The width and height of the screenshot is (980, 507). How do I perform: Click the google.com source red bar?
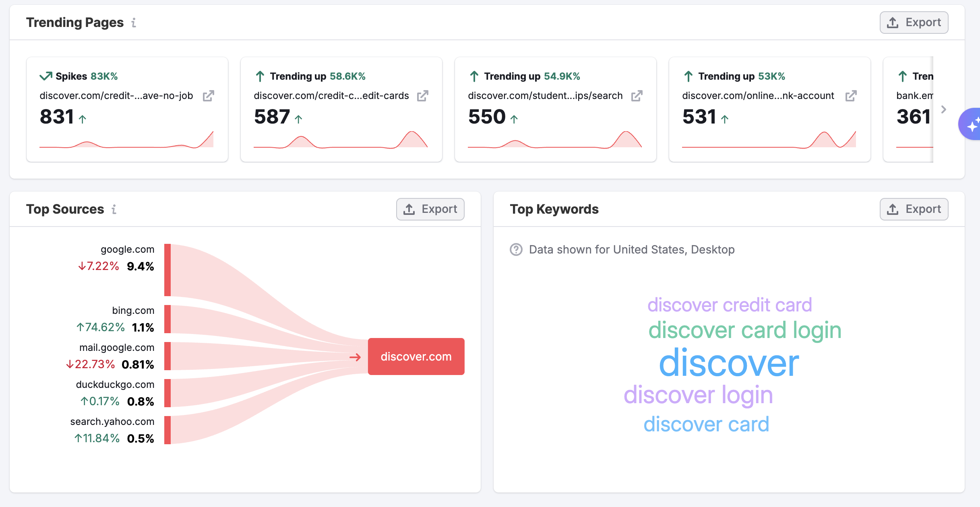coord(167,270)
